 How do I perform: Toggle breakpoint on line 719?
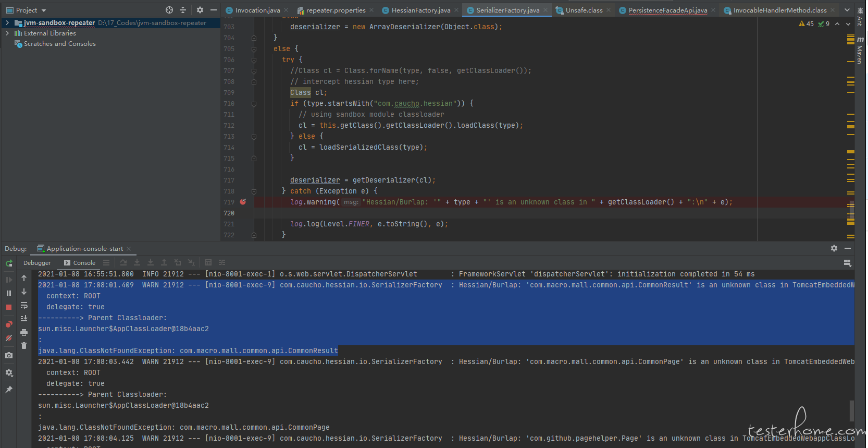pyautogui.click(x=243, y=202)
